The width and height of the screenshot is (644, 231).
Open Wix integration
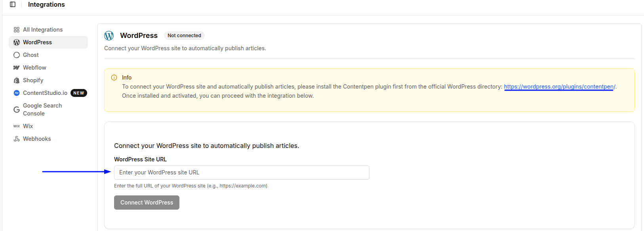[48, 126]
